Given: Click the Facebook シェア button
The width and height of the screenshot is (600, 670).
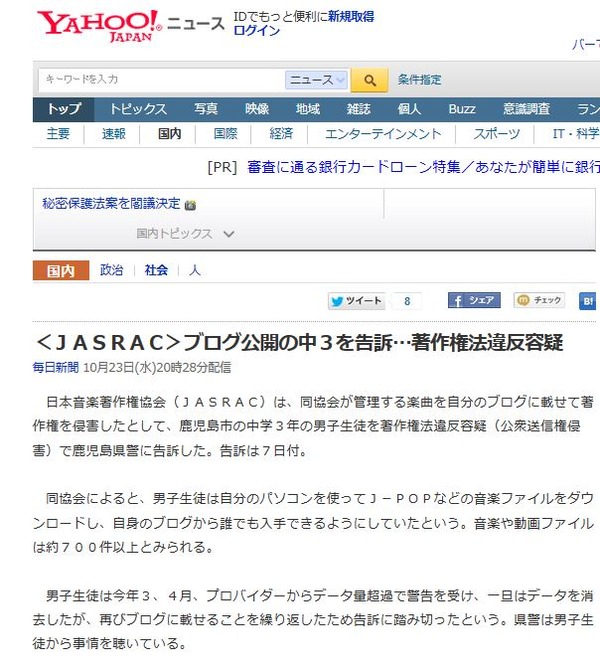Looking at the screenshot, I should [x=474, y=300].
